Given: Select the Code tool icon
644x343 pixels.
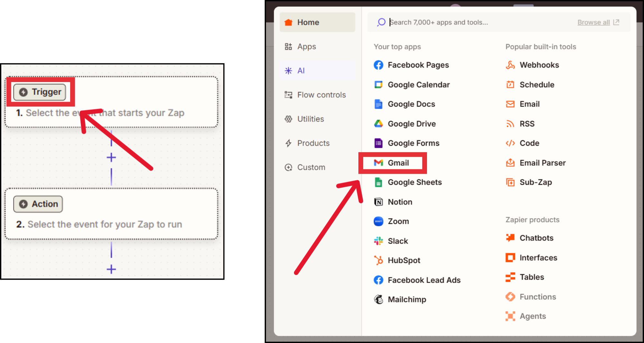Looking at the screenshot, I should (510, 143).
